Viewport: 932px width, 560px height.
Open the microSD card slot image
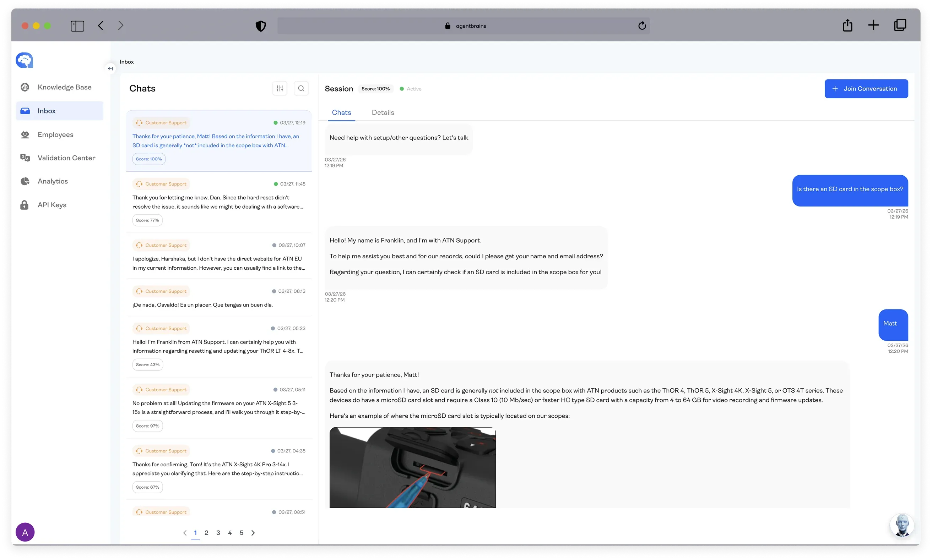[412, 467]
